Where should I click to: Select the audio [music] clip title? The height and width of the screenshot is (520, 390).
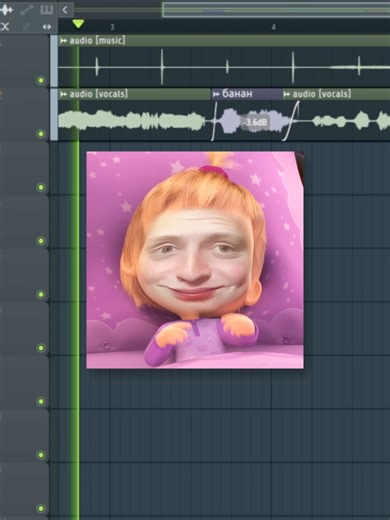[x=97, y=41]
